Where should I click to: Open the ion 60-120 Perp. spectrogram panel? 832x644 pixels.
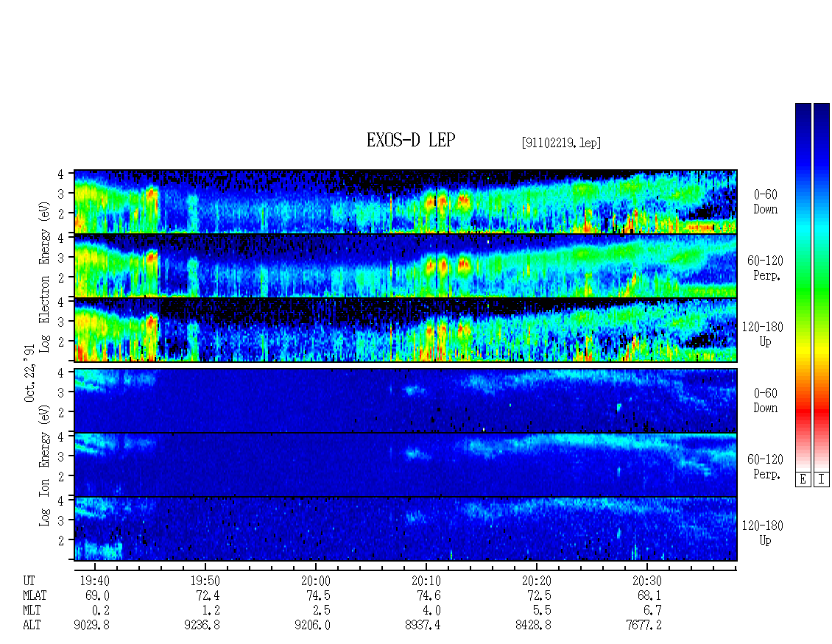point(406,464)
